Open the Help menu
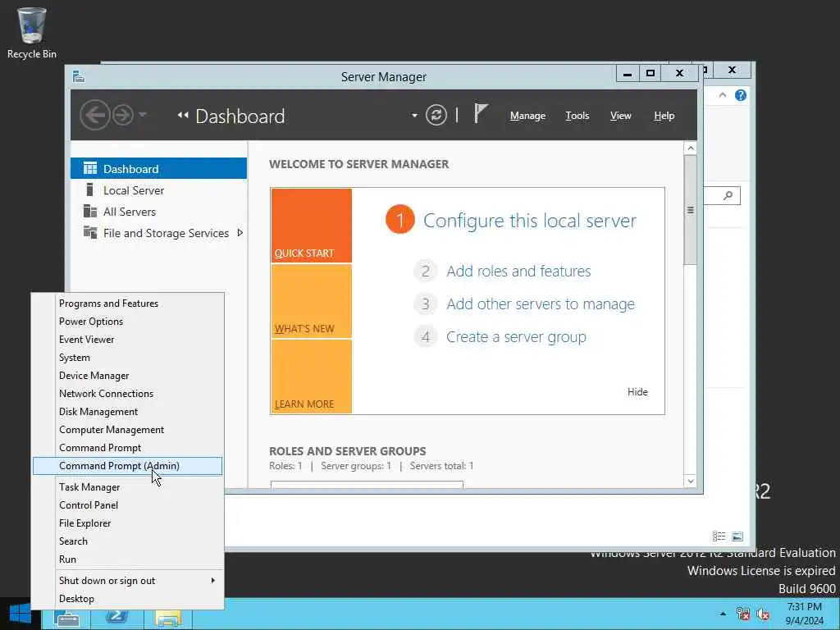Screen dimensions: 840x630 pos(664,116)
